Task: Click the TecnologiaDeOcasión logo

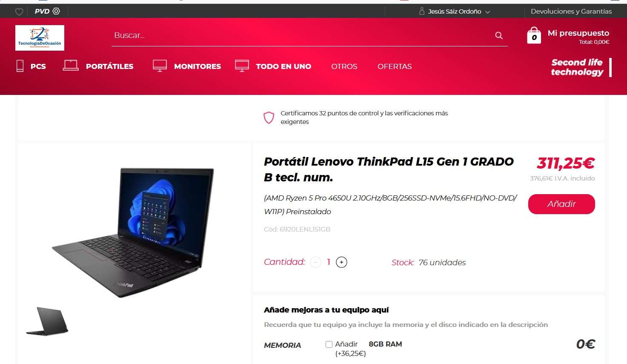Action: click(x=40, y=38)
